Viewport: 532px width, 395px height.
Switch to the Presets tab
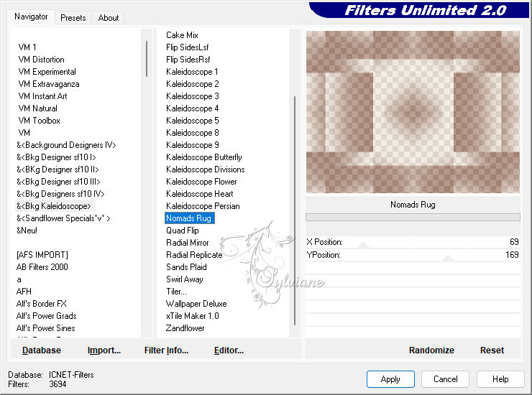pyautogui.click(x=73, y=18)
